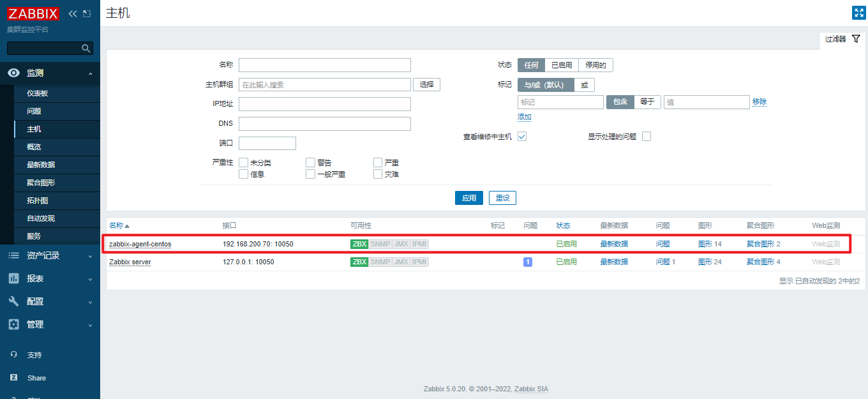Screen dimensions: 868x399
Task: Click the list icon for 资产记录
Action: point(13,255)
